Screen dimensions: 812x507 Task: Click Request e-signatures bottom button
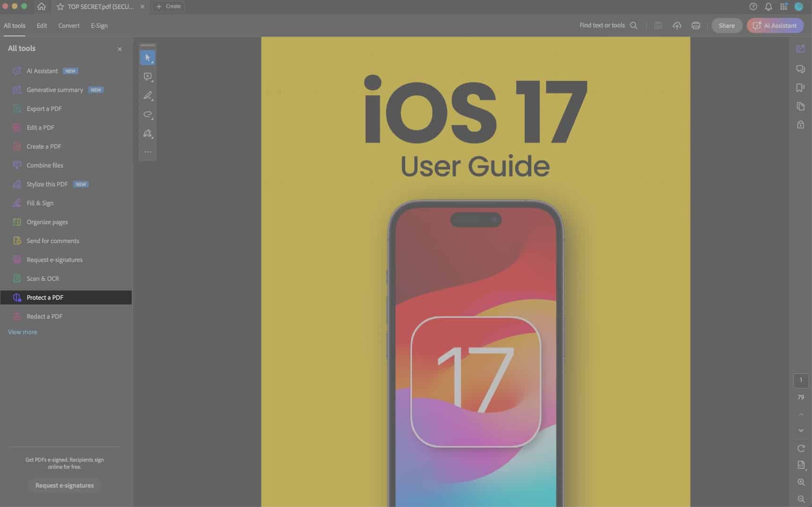pyautogui.click(x=65, y=485)
